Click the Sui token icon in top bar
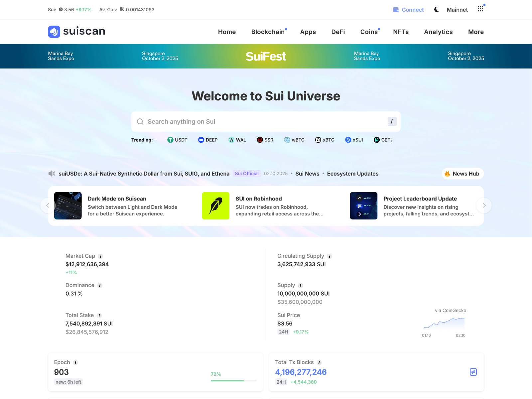 click(x=61, y=10)
